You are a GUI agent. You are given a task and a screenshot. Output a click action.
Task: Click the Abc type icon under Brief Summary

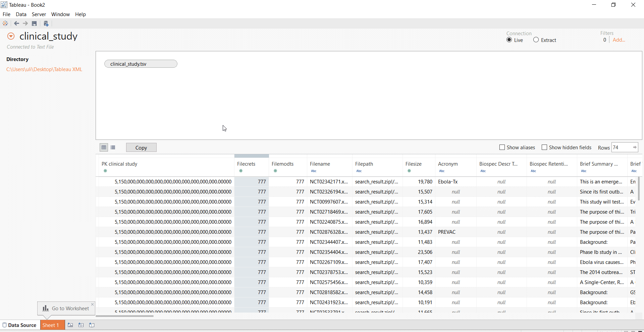[584, 171]
